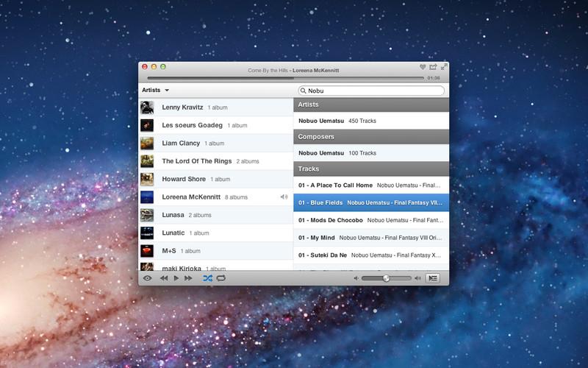Open the Artists dropdown menu
This screenshot has width=588, height=368.
tap(156, 91)
